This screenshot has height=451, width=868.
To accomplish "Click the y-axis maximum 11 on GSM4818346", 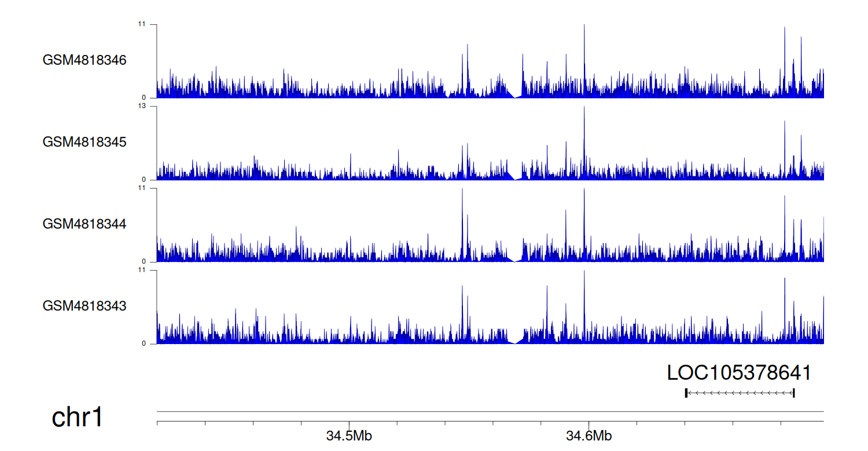I will (142, 24).
